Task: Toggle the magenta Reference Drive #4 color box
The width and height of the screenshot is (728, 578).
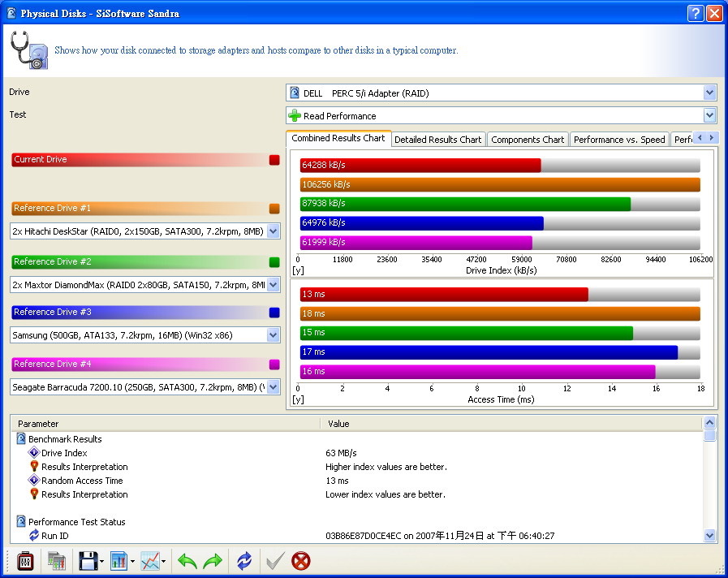Action: (274, 364)
